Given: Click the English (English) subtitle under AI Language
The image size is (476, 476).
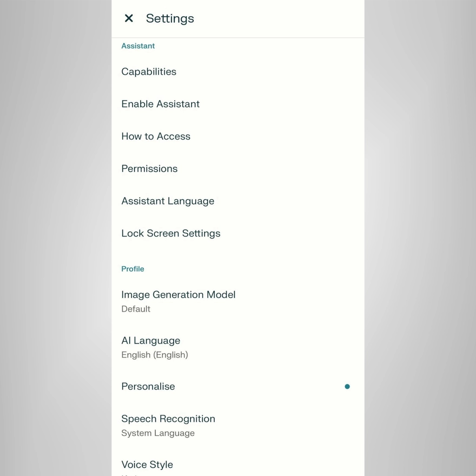Looking at the screenshot, I should tap(155, 354).
